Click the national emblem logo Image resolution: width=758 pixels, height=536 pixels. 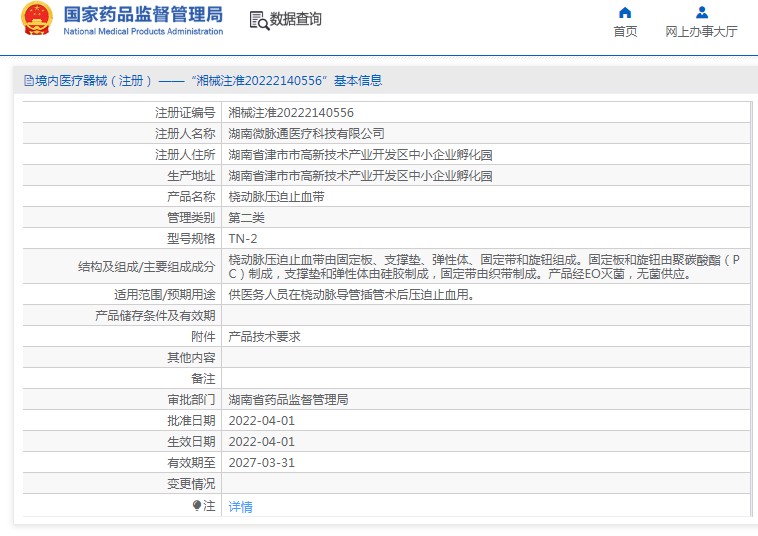point(37,19)
